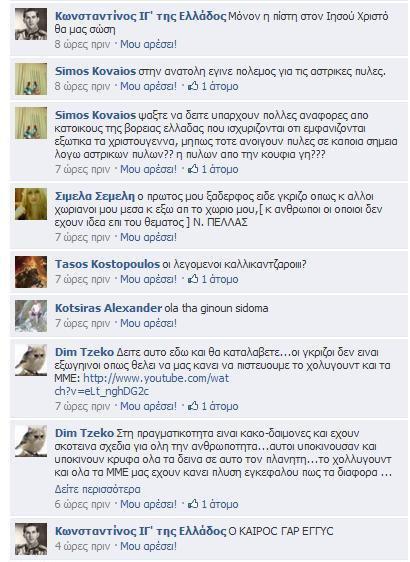This screenshot has width=410, height=562.
Task: Like Σιμελα Σεμελη's comment via Μου αρέσει!
Action: (x=148, y=237)
